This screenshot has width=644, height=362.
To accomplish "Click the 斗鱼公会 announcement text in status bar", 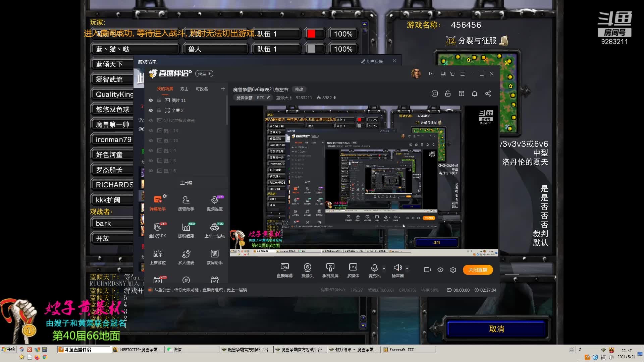I will click(200, 290).
